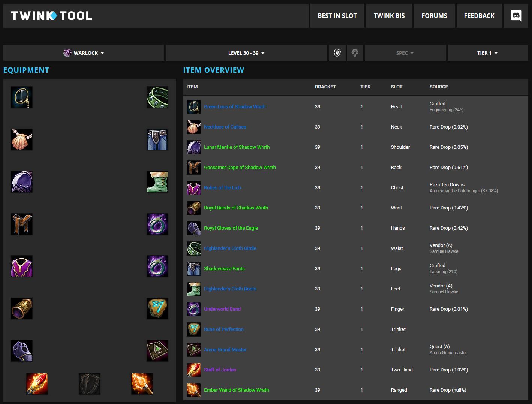Image resolution: width=532 pixels, height=404 pixels.
Task: Click first finger ring equipment icon
Action: [x=157, y=224]
